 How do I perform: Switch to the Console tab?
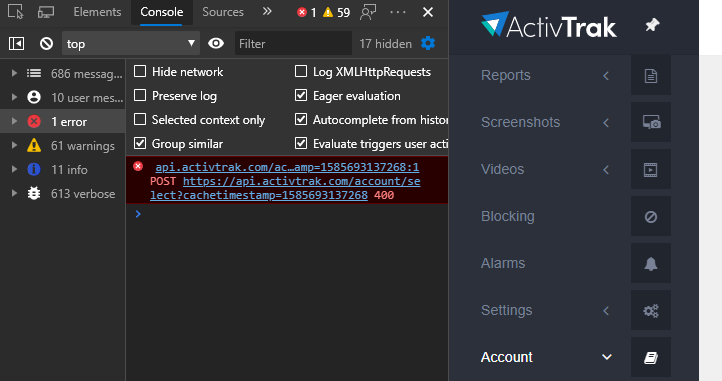point(162,12)
